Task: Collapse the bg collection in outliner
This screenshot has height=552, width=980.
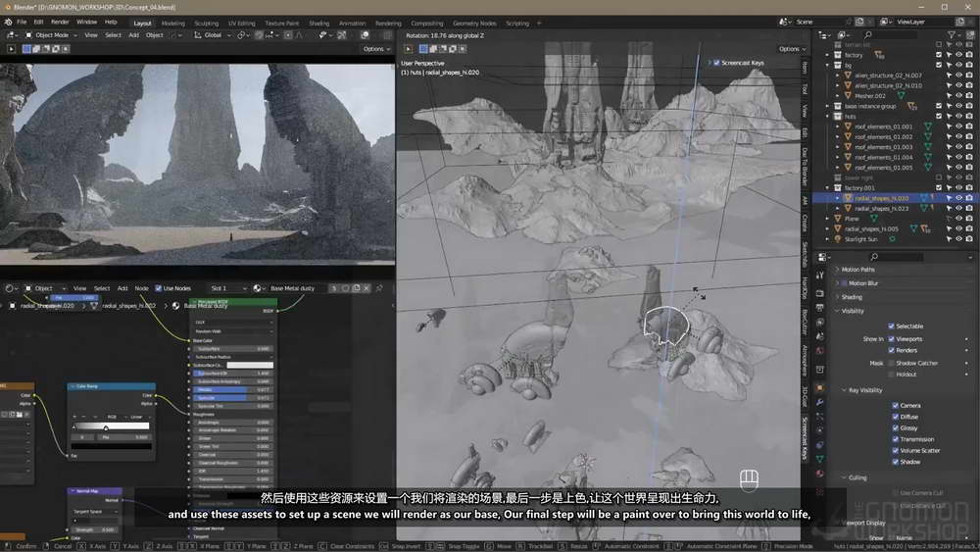Action: tap(827, 65)
